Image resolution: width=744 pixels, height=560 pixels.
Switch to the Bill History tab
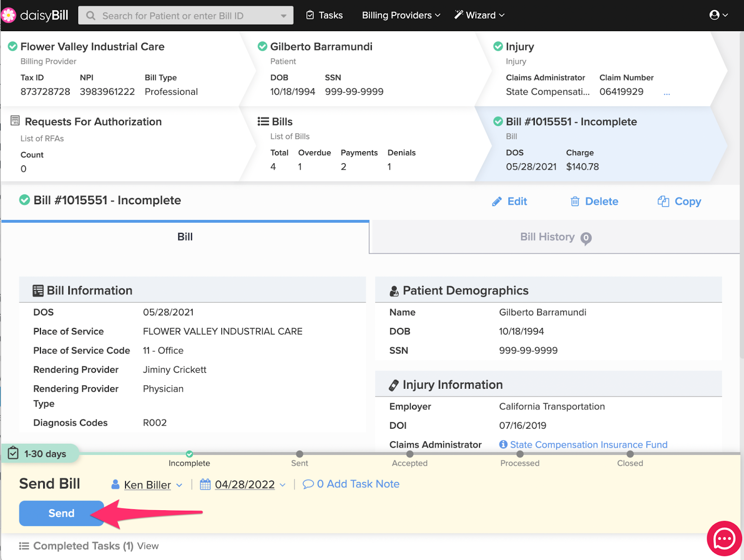point(556,237)
